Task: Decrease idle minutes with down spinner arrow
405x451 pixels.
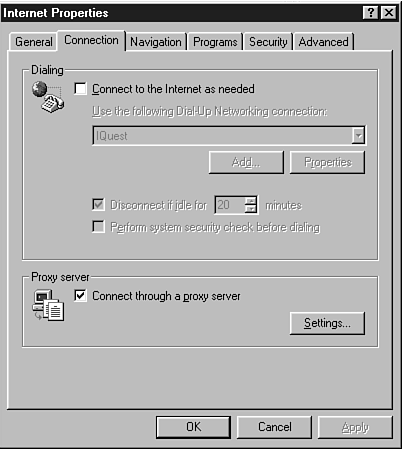Action: [x=251, y=209]
